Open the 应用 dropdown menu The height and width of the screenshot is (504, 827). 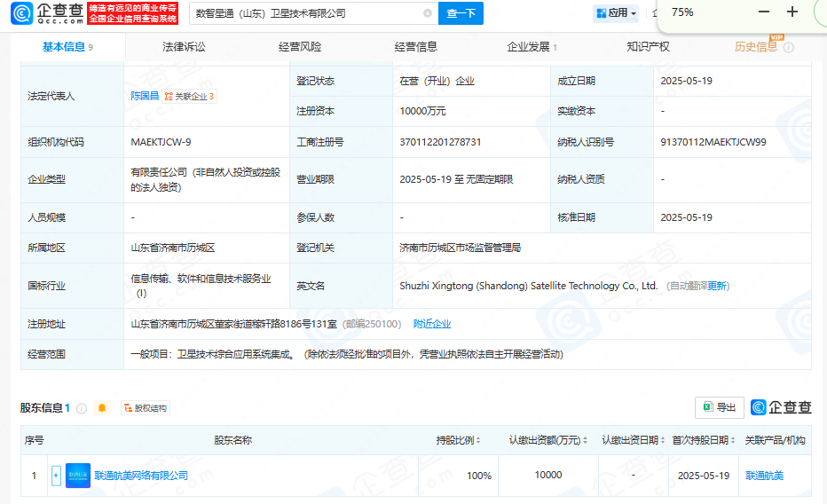616,12
